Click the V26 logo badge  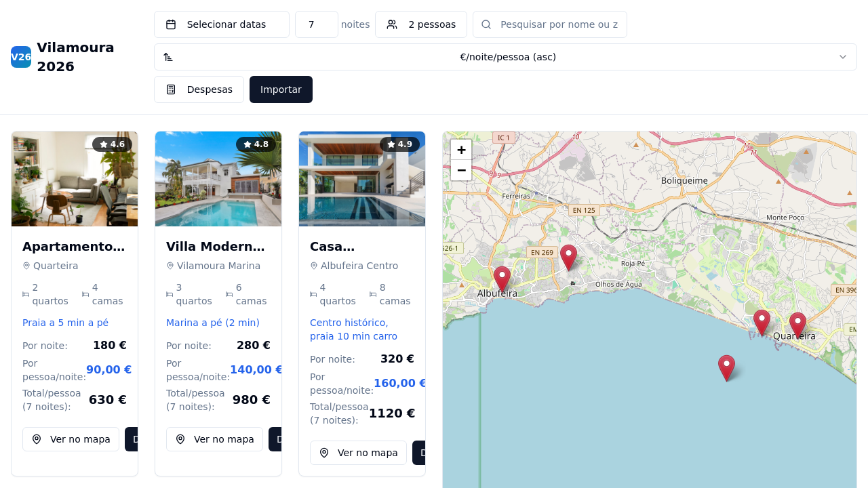click(20, 57)
